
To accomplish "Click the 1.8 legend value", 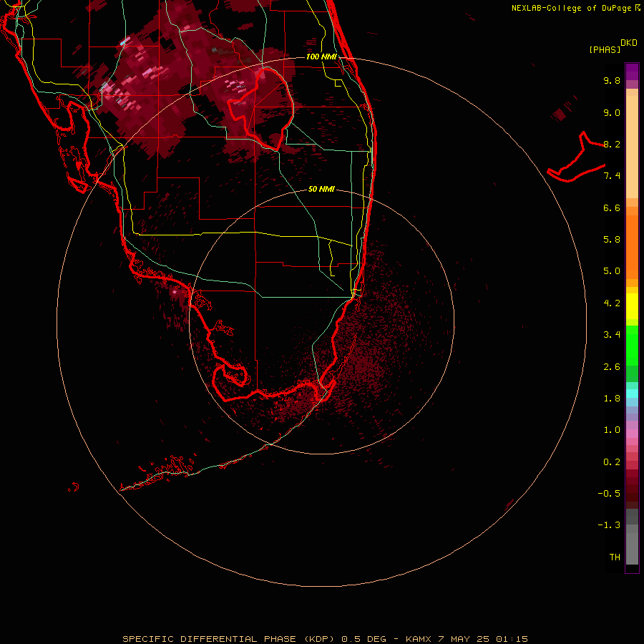I will [x=612, y=399].
